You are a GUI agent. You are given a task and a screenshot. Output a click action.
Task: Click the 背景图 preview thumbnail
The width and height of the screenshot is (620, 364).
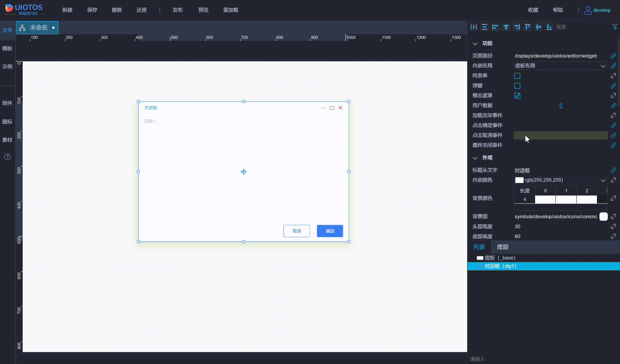point(603,216)
